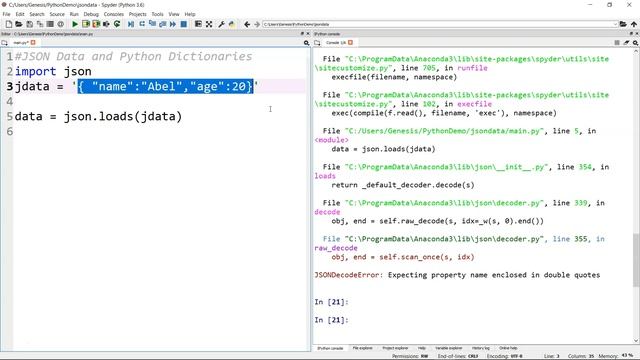This screenshot has width=640, height=360.
Task: Click the New file icon
Action: tap(9, 24)
